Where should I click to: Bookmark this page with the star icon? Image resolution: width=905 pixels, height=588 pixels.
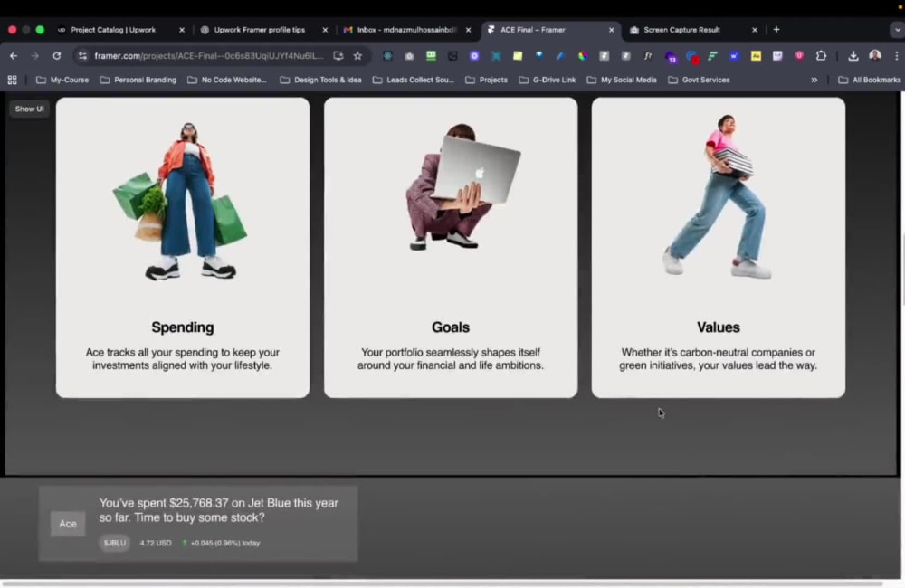[x=357, y=56]
